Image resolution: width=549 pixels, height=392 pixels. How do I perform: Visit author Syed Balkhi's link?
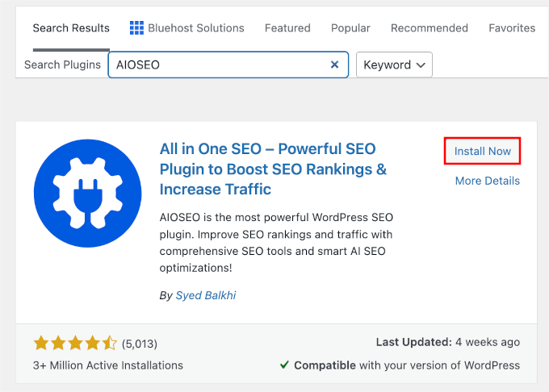point(206,295)
